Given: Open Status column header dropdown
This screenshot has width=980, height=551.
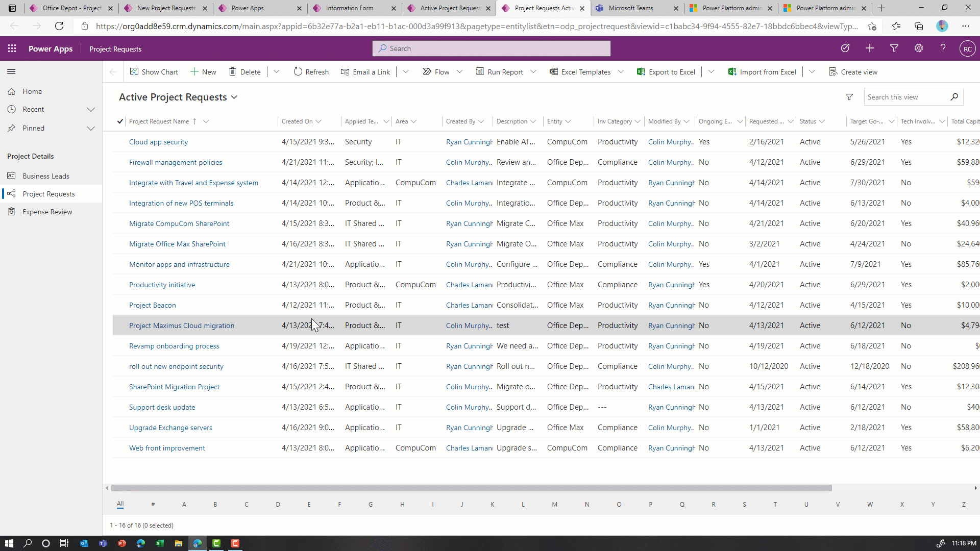Looking at the screenshot, I should tap(822, 121).
